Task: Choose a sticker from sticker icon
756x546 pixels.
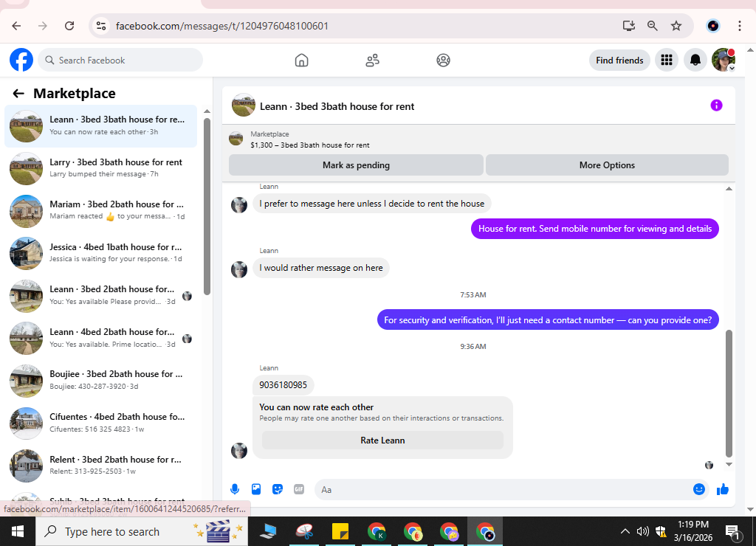Action: [x=278, y=490]
